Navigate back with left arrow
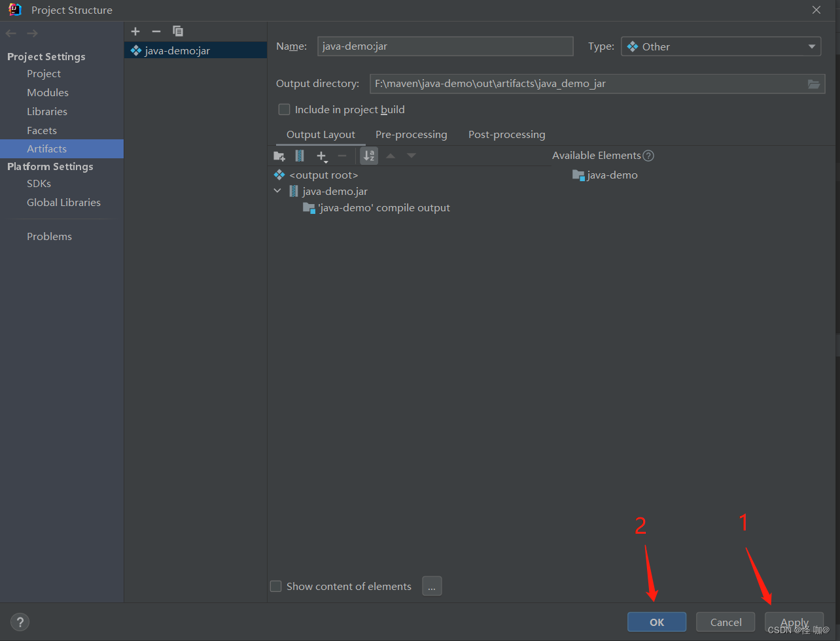The width and height of the screenshot is (840, 641). point(11,33)
